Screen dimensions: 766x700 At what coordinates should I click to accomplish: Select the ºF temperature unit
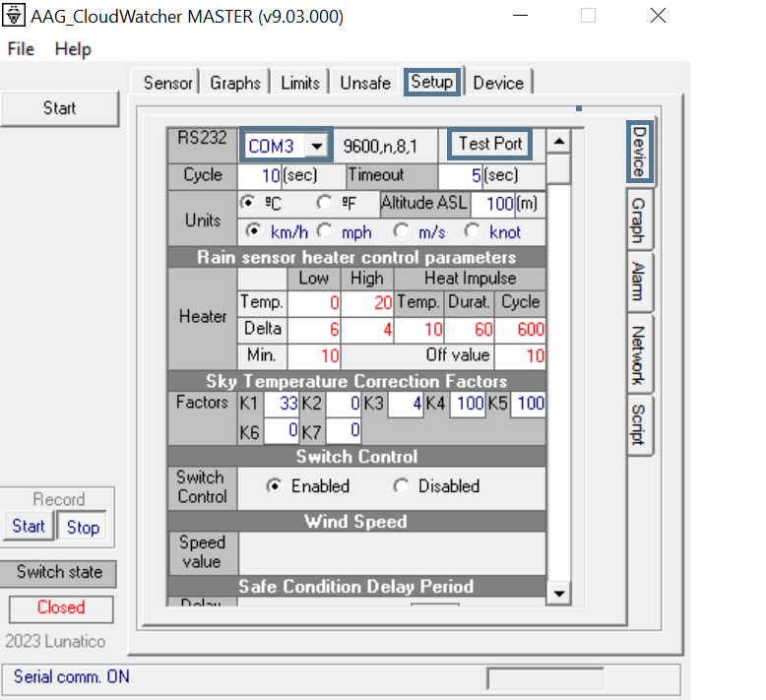coord(324,202)
